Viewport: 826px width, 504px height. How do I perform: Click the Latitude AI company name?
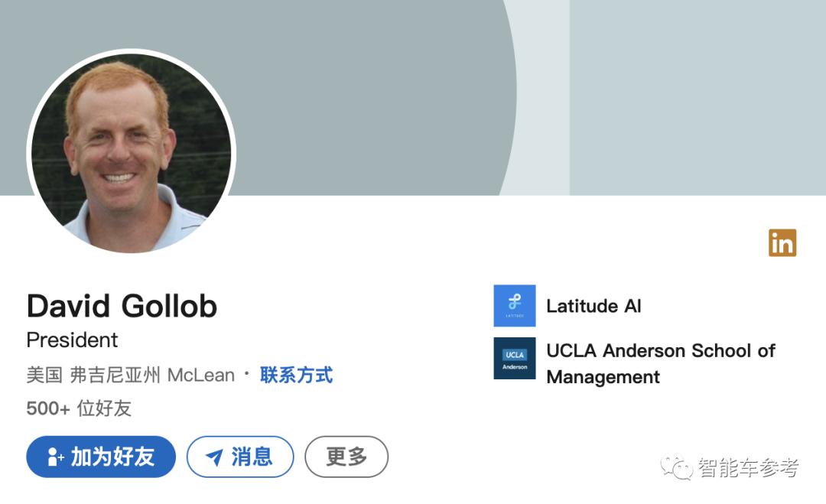593,306
